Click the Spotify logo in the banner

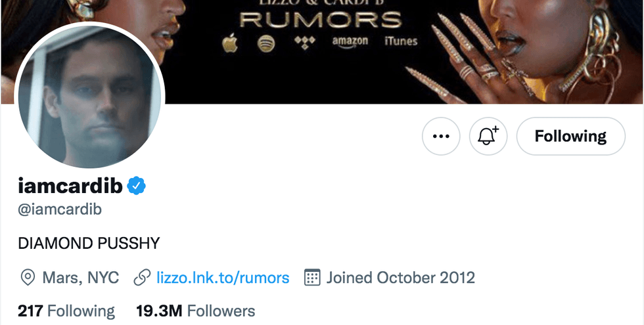(x=265, y=43)
